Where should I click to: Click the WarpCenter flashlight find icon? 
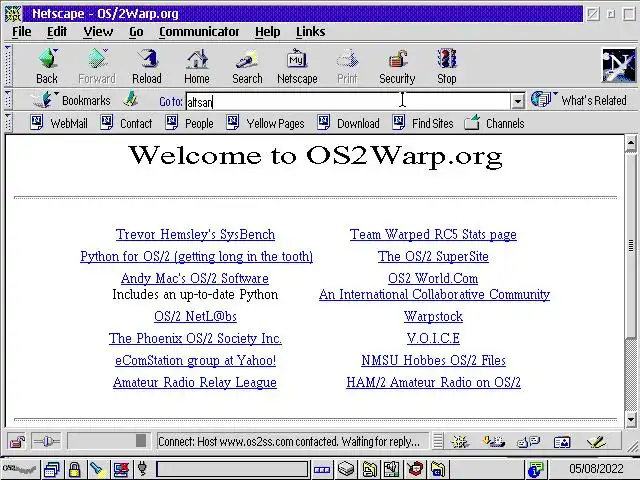point(97,469)
